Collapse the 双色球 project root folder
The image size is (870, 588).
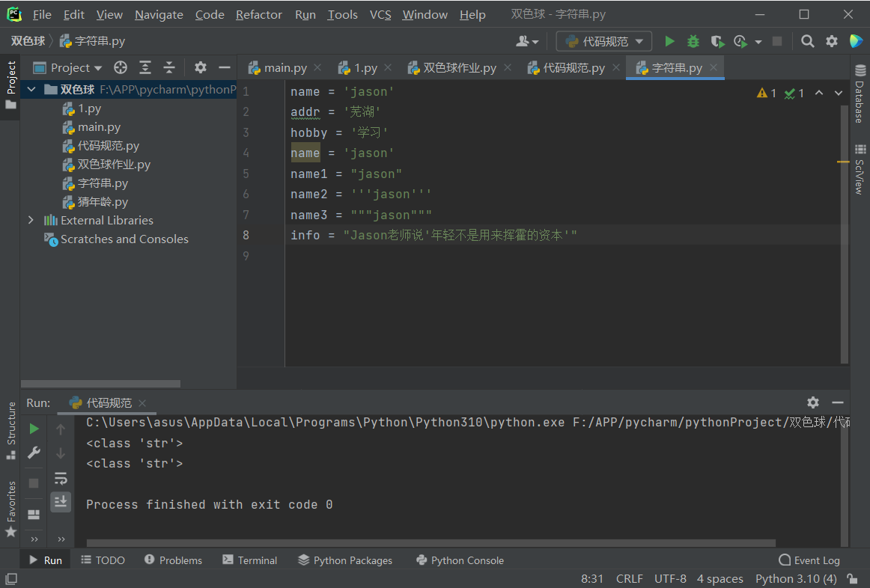point(31,90)
